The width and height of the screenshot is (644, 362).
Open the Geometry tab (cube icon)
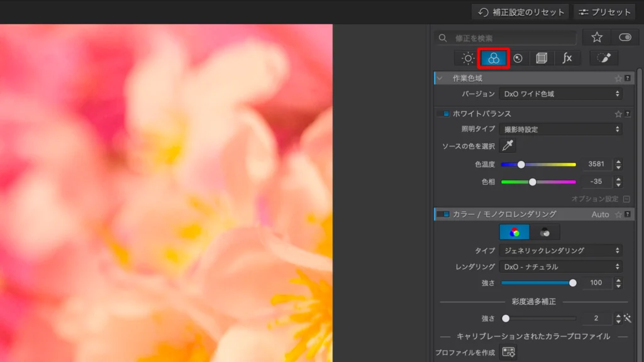click(x=541, y=58)
